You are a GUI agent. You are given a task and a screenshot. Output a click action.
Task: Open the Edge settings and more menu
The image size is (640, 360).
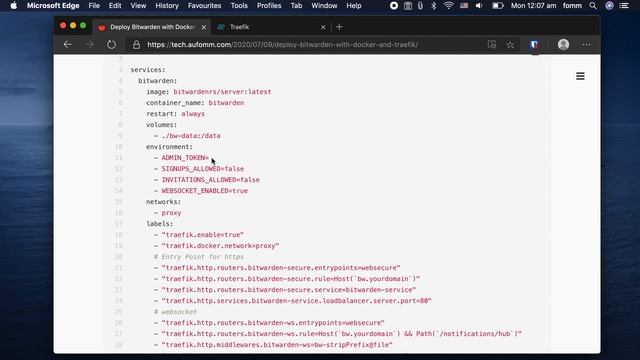(587, 44)
